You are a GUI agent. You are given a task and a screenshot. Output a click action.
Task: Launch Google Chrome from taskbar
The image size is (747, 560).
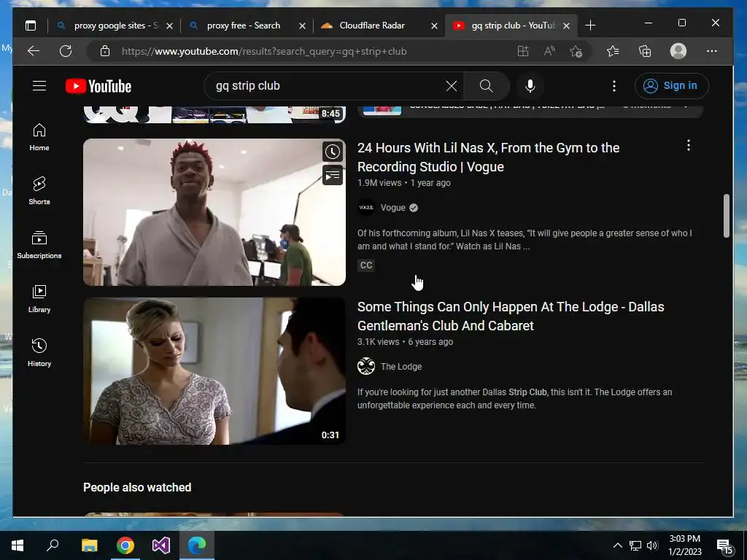tap(125, 545)
